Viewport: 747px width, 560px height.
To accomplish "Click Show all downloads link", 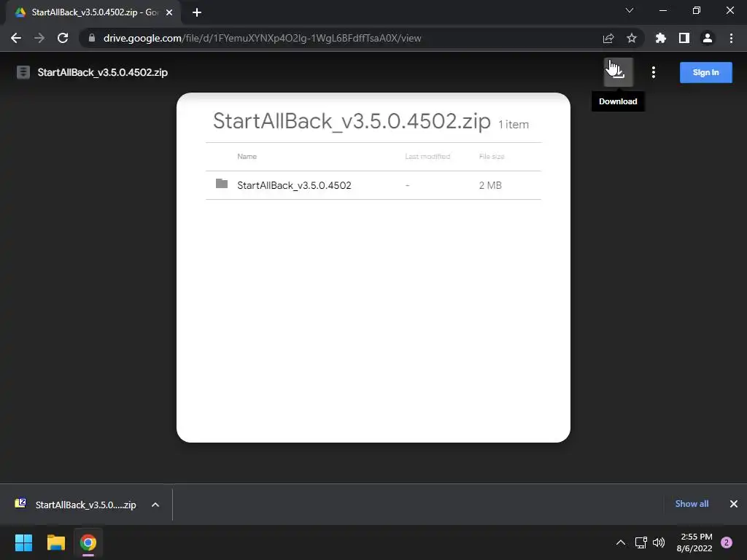I will (x=692, y=504).
